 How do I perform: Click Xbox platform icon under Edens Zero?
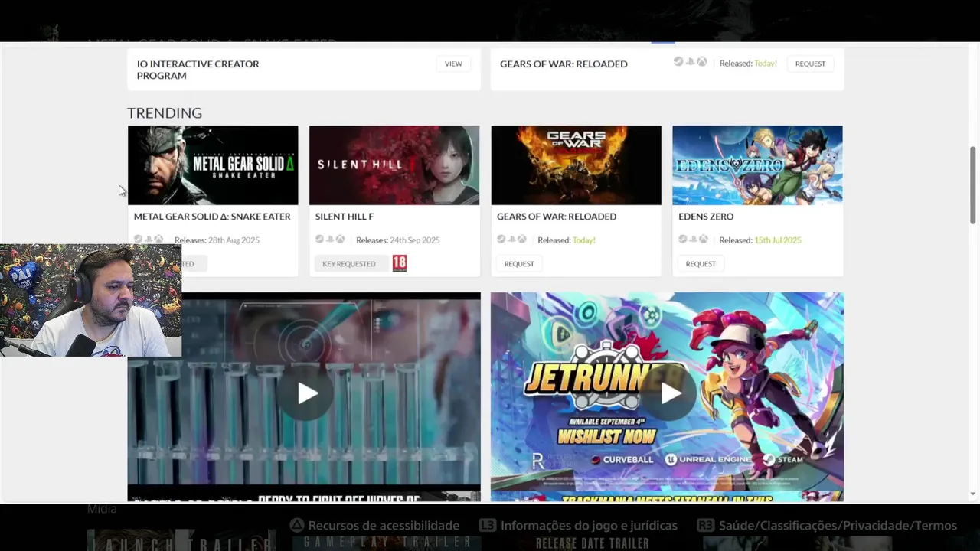(703, 240)
